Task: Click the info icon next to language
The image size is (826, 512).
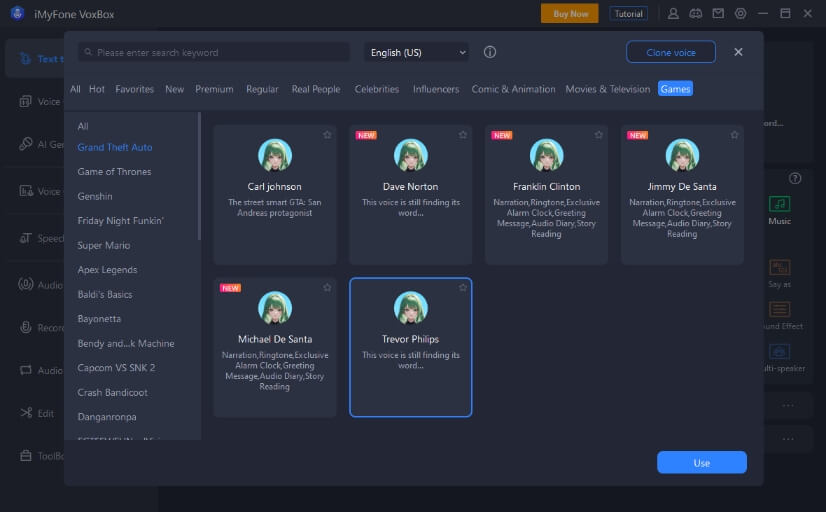Action: click(489, 52)
